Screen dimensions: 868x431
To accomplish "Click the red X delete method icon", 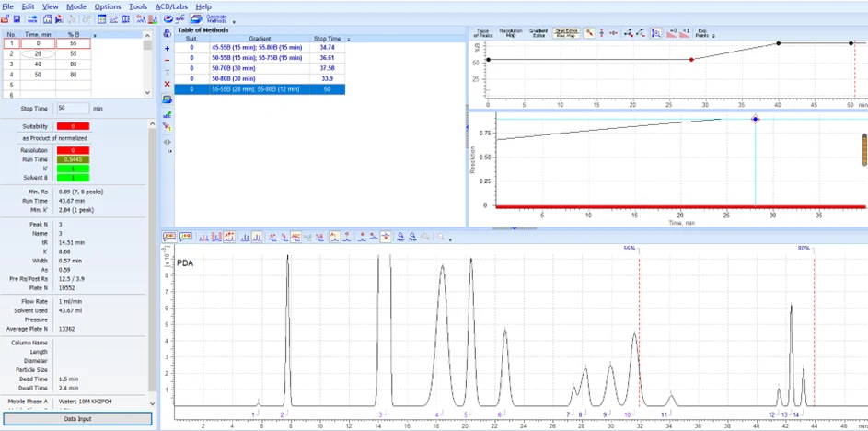I will tap(168, 84).
